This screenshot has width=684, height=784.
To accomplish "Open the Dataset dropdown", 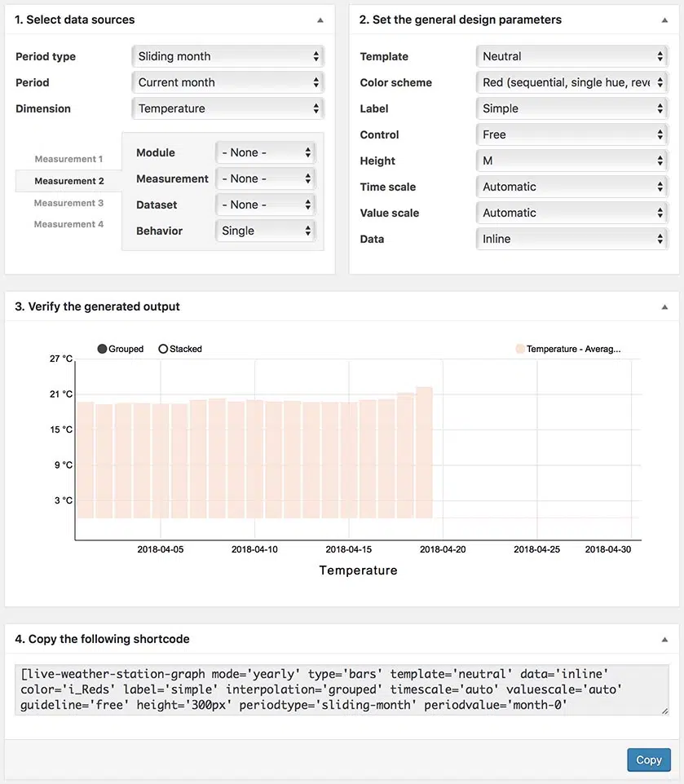I will click(265, 205).
